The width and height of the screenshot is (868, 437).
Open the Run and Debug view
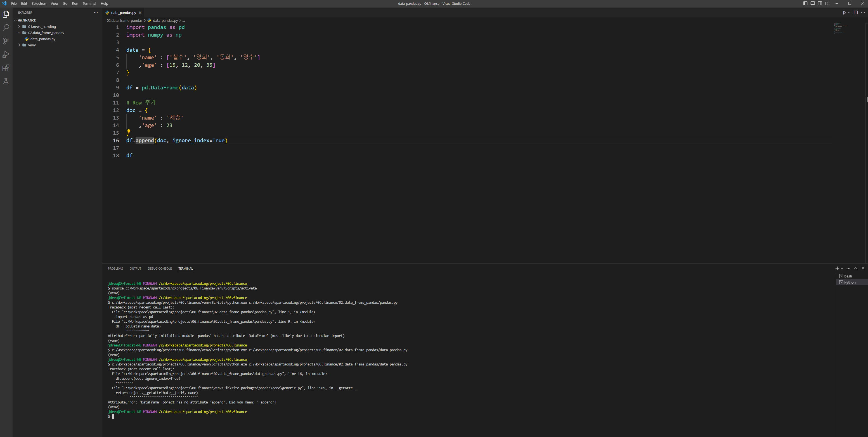pos(6,54)
